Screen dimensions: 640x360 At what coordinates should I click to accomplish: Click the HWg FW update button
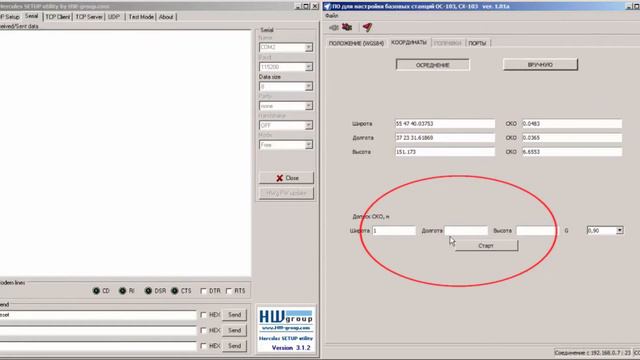287,193
